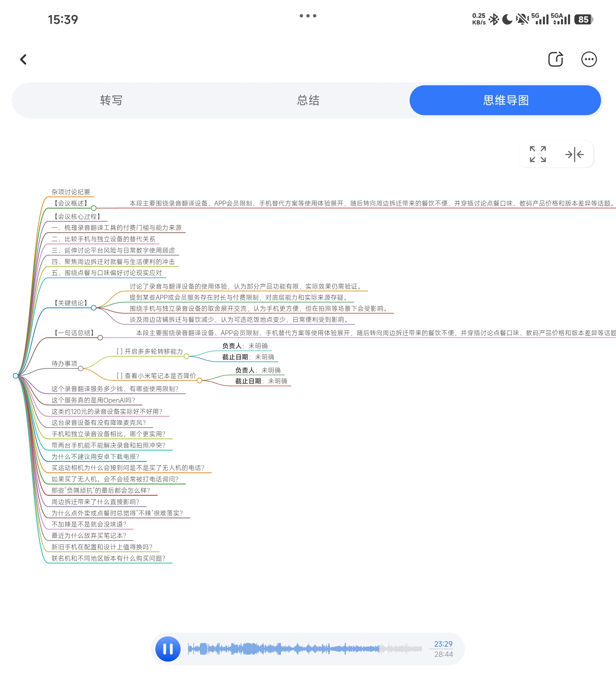
Task: Click the conclusion about 周边店铺拆迁与餐饮减少
Action: (240, 320)
